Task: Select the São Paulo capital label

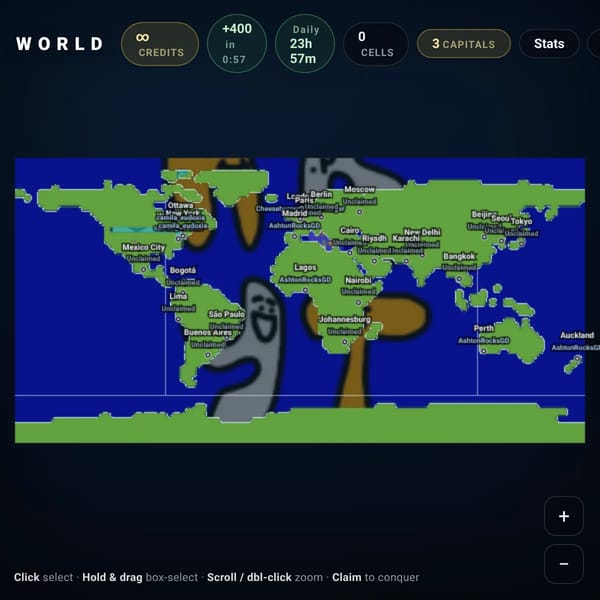Action: pos(226,314)
